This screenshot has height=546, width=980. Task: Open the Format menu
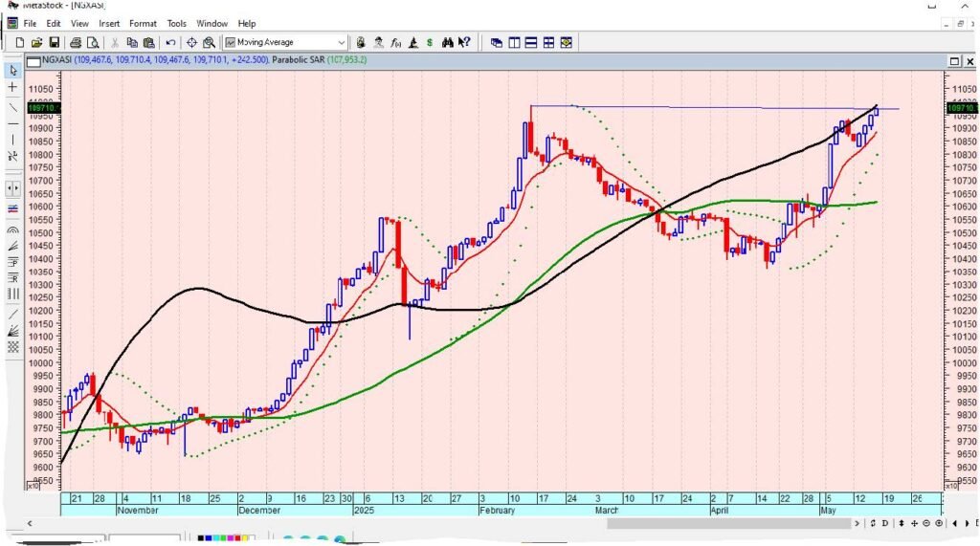click(143, 23)
